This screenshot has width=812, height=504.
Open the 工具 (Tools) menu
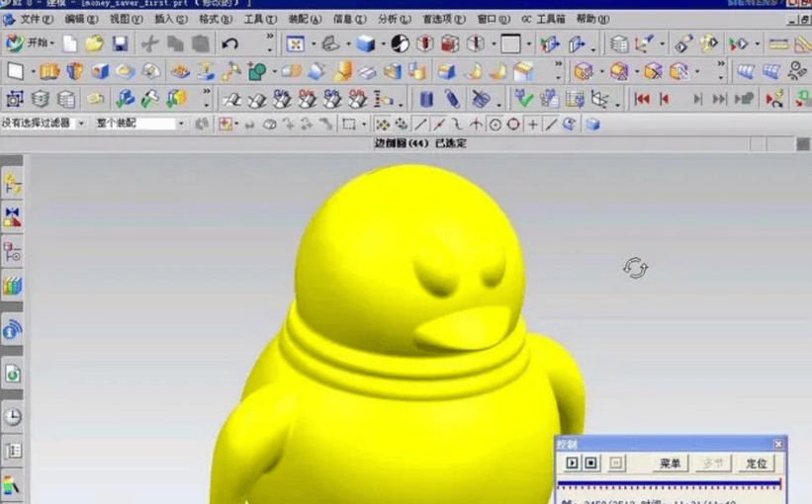[260, 19]
